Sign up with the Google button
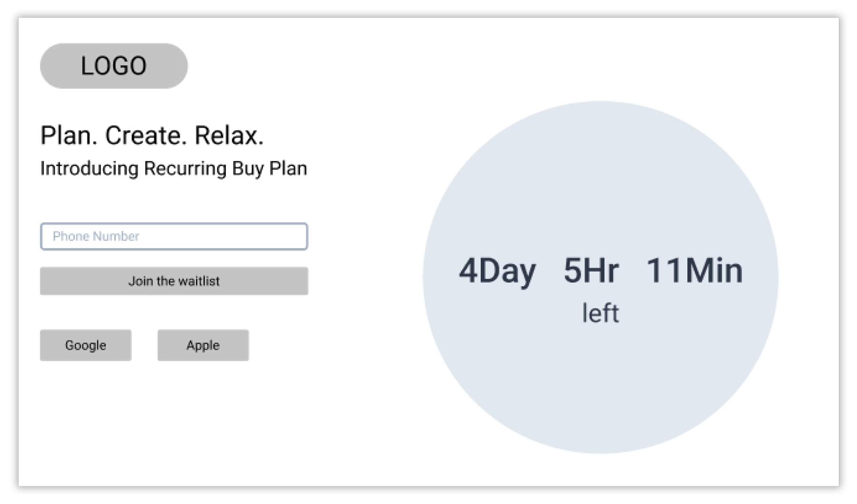This screenshot has width=857, height=504. tap(86, 345)
